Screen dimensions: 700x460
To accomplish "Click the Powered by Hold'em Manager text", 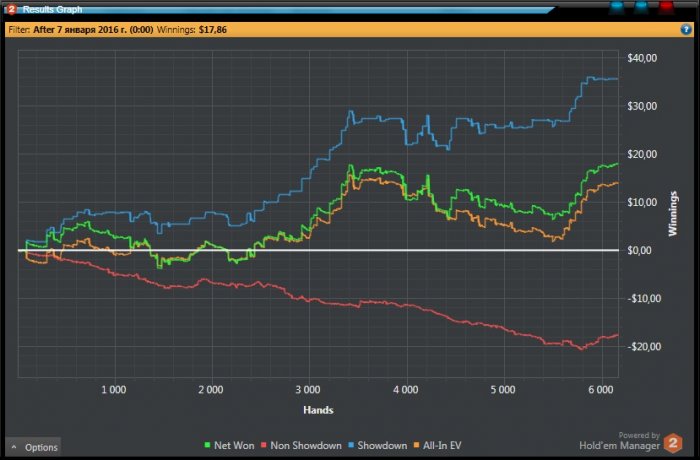I will [x=620, y=440].
